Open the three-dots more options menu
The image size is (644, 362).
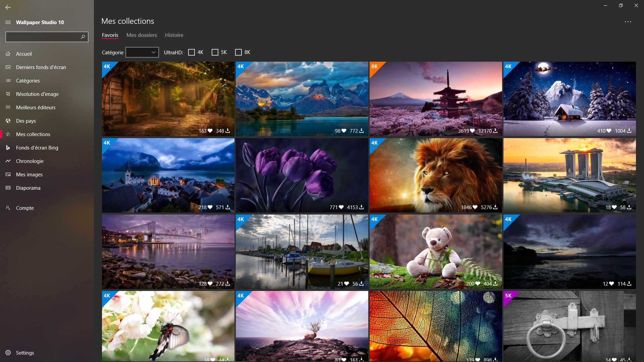628,22
